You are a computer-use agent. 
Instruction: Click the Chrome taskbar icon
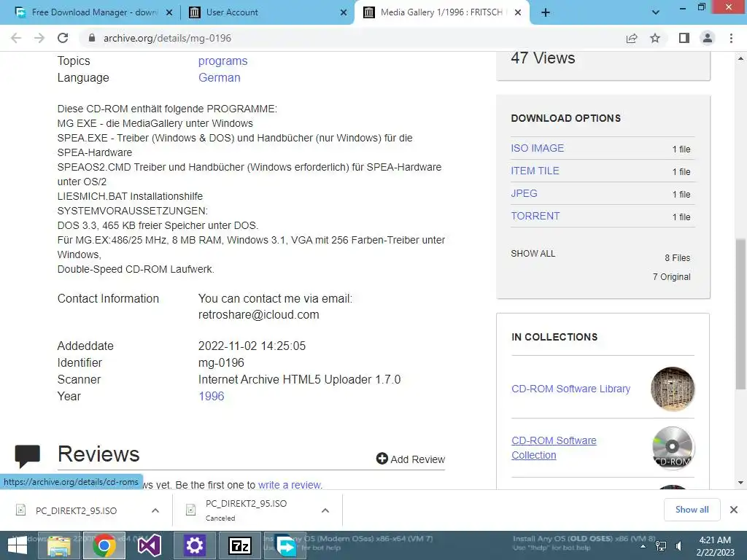[104, 545]
